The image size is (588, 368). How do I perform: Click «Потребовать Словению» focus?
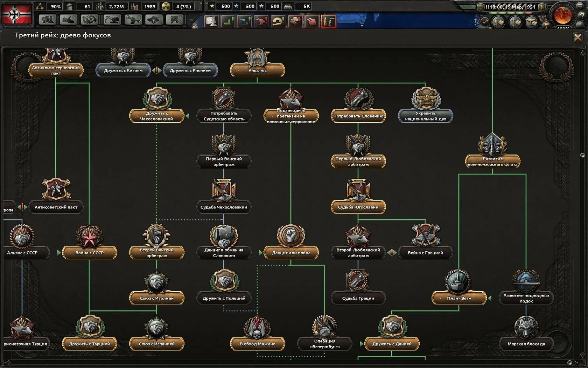pyautogui.click(x=358, y=116)
